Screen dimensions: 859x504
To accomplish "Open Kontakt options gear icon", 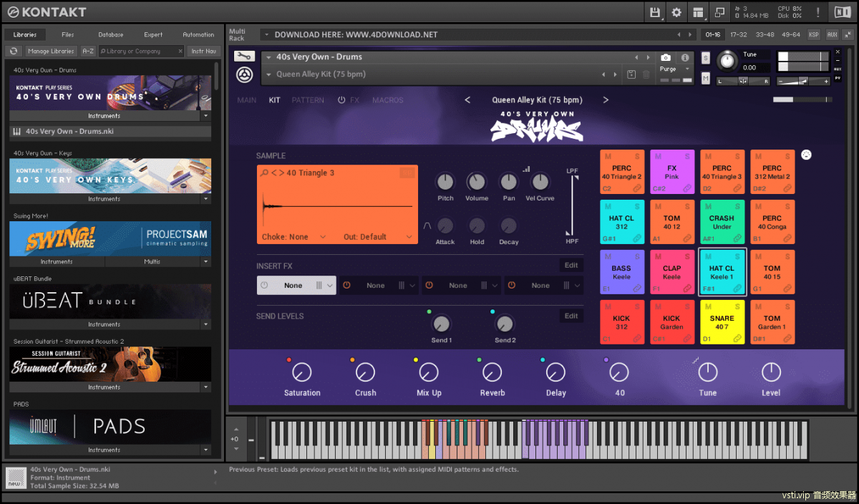I will [x=676, y=12].
